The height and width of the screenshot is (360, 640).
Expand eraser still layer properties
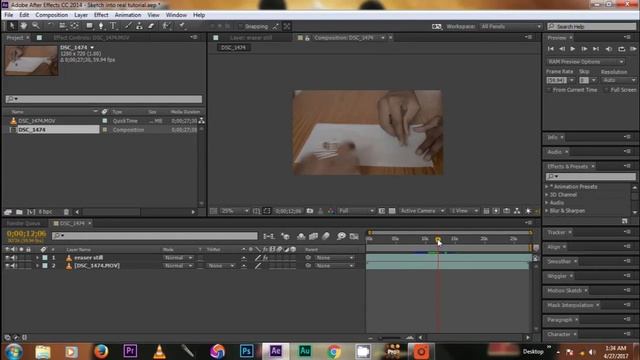pyautogui.click(x=37, y=258)
